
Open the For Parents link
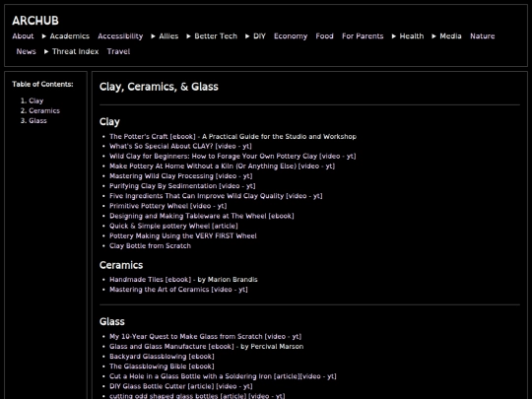tap(363, 36)
